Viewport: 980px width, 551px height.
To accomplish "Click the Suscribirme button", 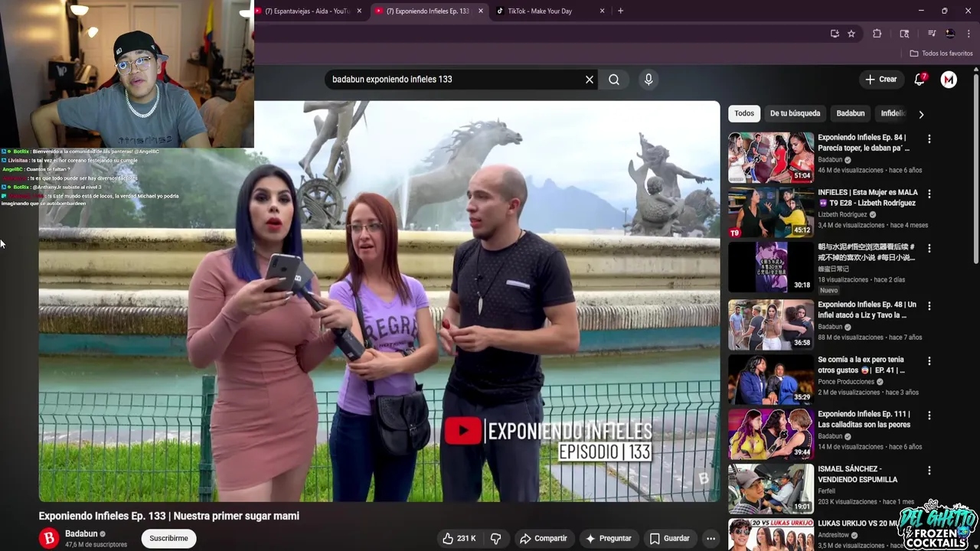I will pos(168,538).
